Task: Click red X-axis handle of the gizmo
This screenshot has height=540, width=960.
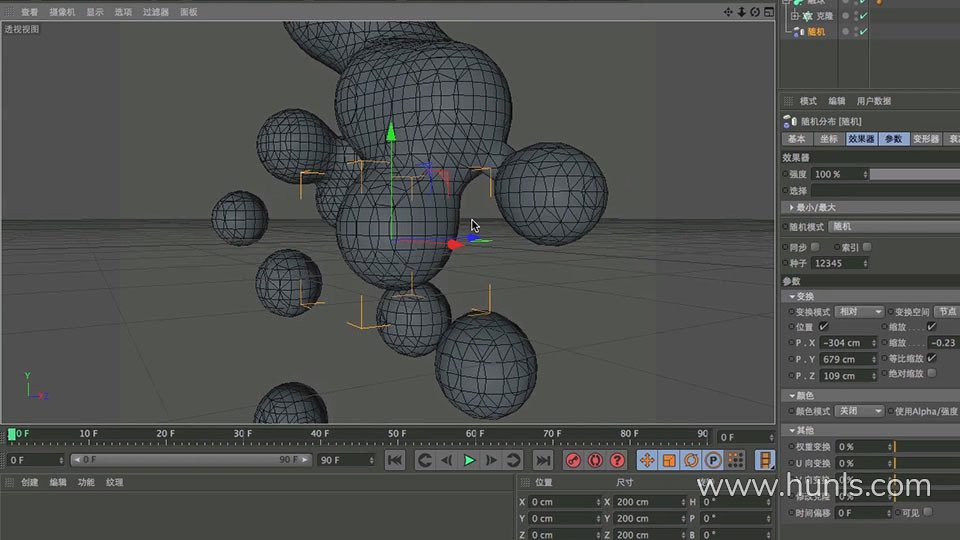Action: point(454,244)
